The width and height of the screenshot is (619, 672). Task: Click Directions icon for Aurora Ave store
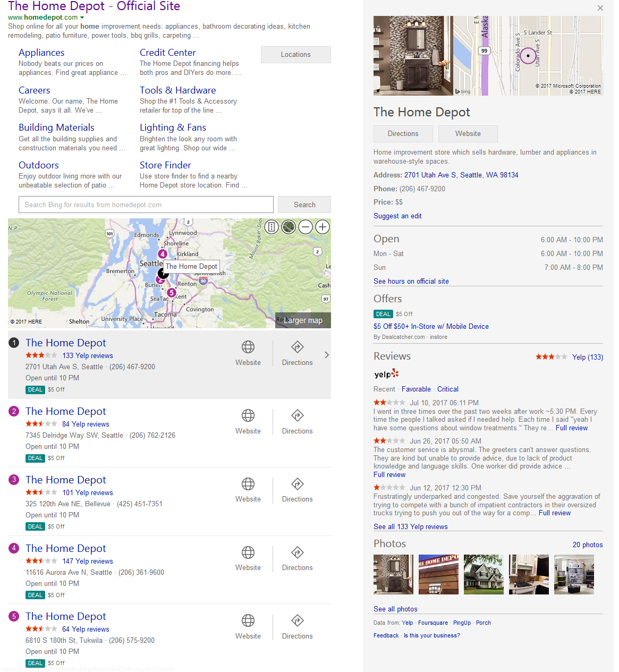[x=298, y=552]
